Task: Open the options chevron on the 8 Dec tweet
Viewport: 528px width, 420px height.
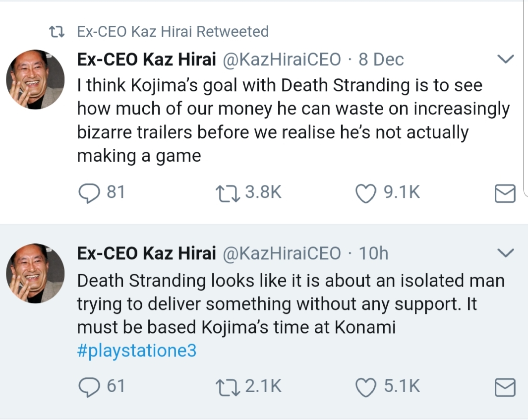Action: coord(505,60)
